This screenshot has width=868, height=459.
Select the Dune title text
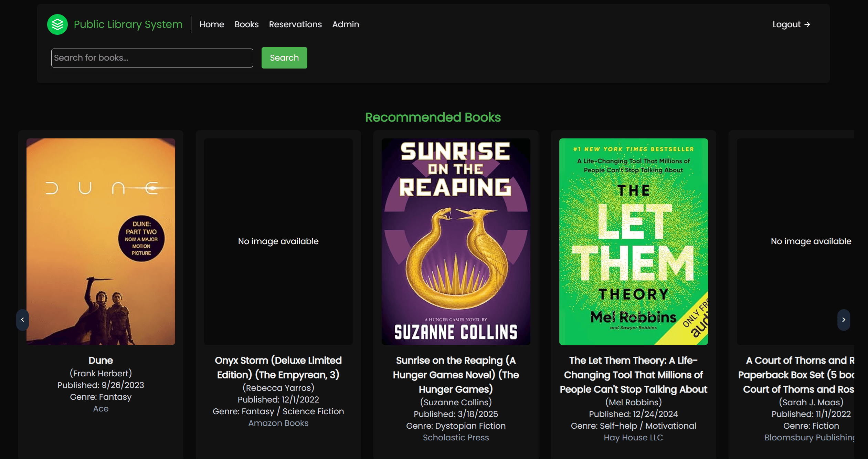point(101,361)
